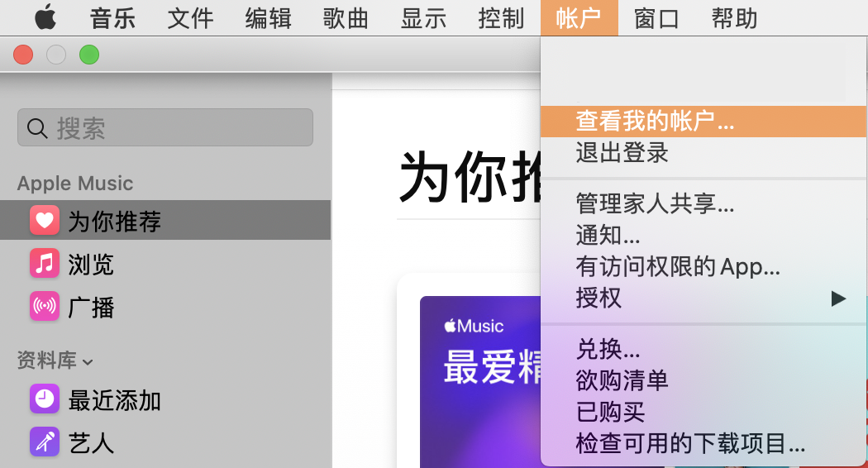Click the music note icon beside 浏览
Image resolution: width=868 pixels, height=468 pixels.
point(45,263)
